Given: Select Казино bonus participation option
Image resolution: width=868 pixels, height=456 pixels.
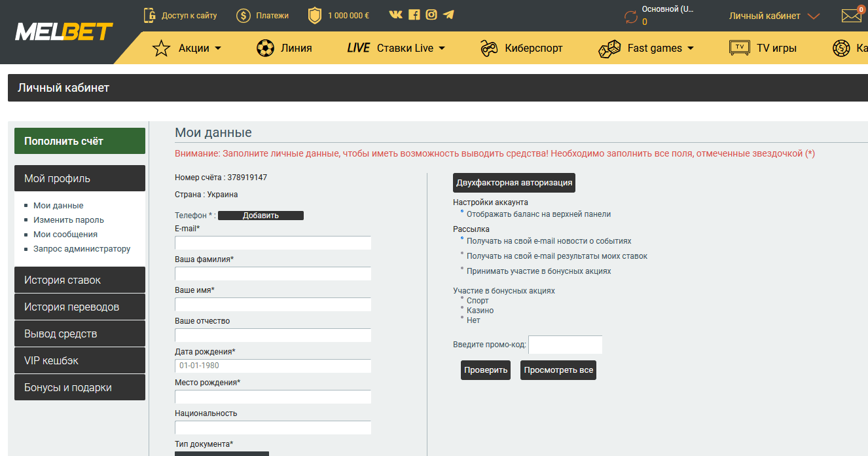Looking at the screenshot, I should click(462, 308).
